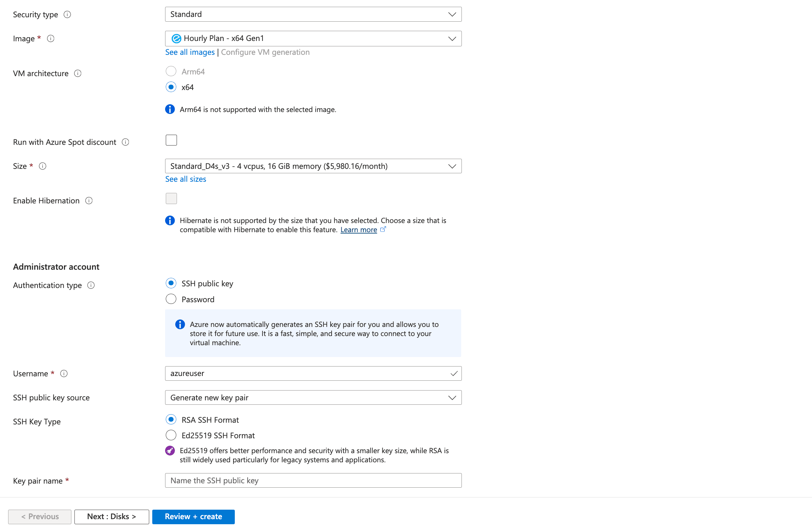812x532 pixels.
Task: Enable Run with Azure Spot discount checkbox
Action: [171, 140]
